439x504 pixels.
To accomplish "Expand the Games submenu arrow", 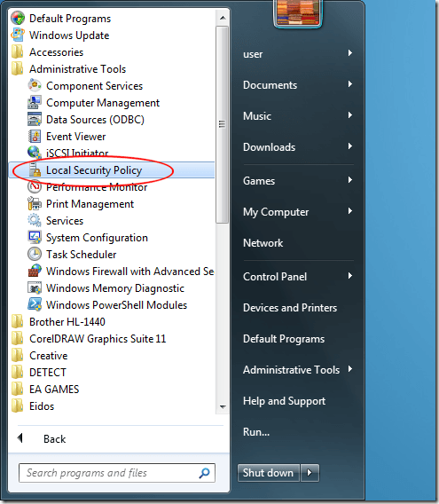I will [x=350, y=180].
